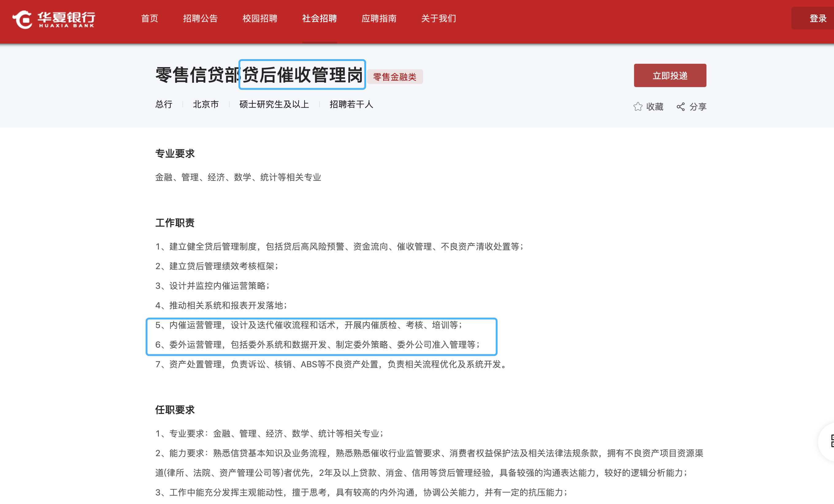Select the 零售金融类 category tag

coord(395,77)
